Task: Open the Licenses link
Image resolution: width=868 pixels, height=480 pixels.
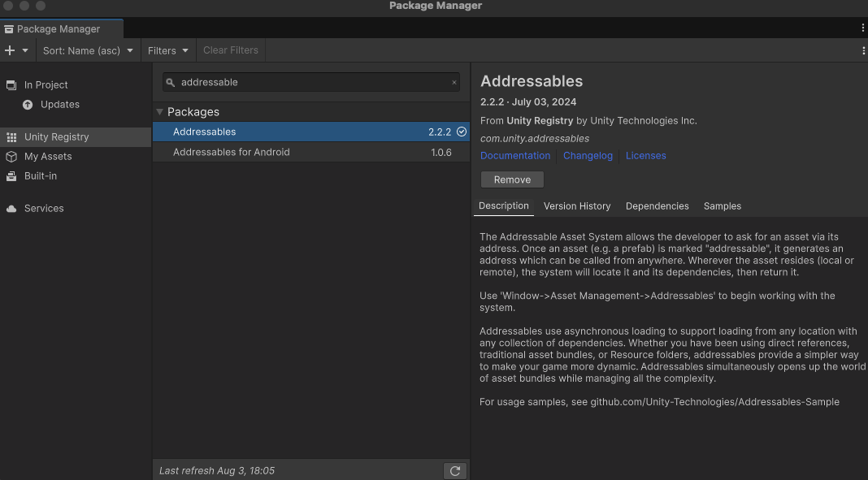Action: [x=646, y=156]
